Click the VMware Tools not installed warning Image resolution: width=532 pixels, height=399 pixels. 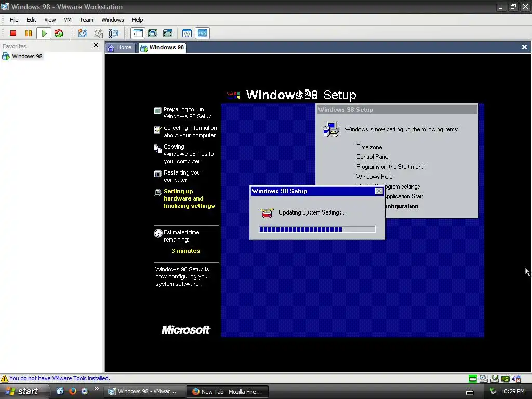click(59, 378)
